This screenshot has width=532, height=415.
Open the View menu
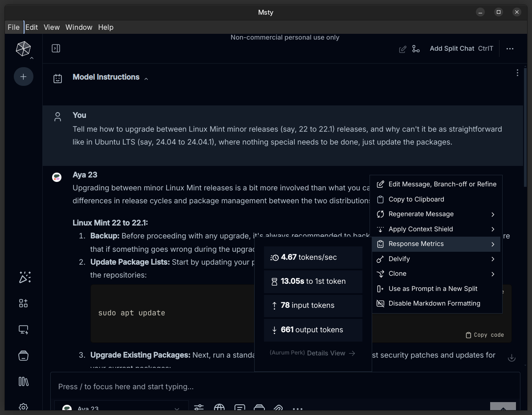point(52,27)
